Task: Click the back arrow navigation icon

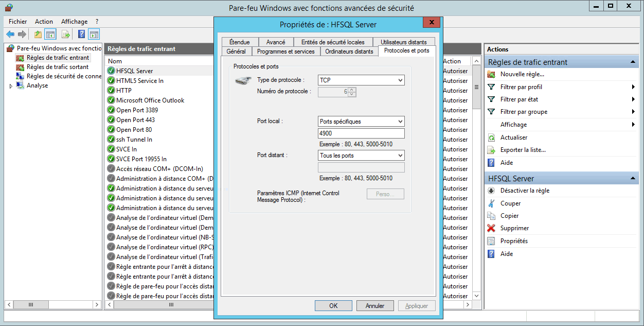Action: [10, 34]
